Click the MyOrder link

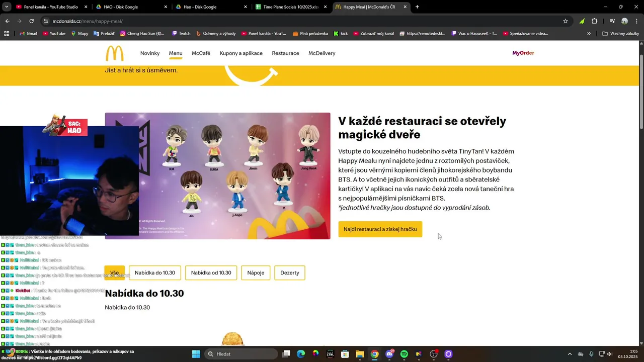point(523,53)
